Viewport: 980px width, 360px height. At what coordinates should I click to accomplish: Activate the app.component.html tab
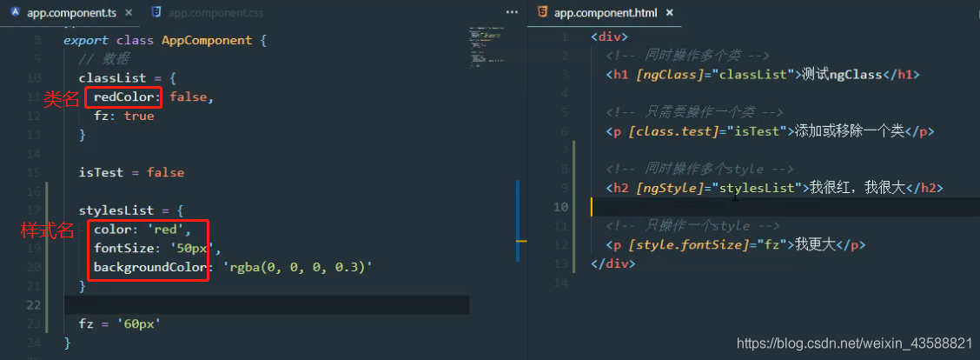(x=605, y=13)
